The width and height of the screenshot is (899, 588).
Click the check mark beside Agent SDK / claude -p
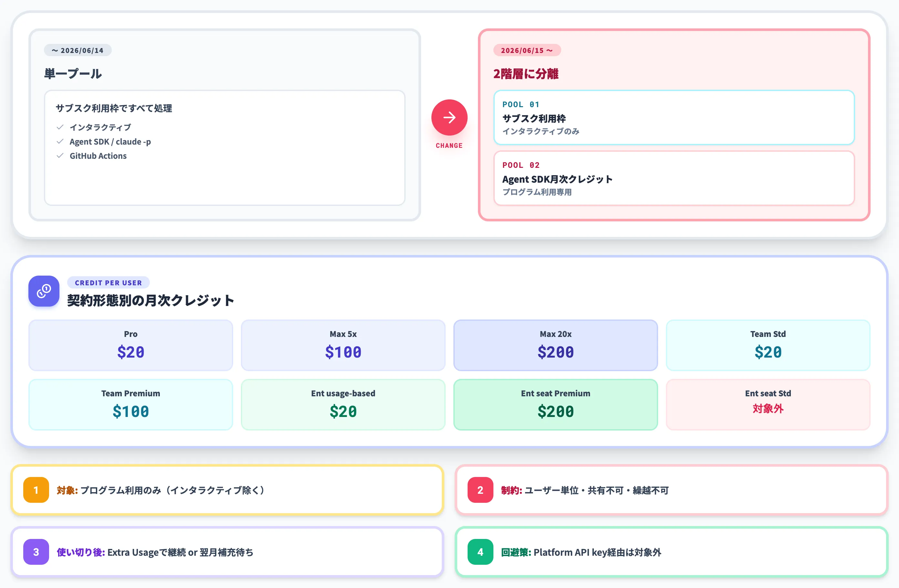pyautogui.click(x=60, y=142)
